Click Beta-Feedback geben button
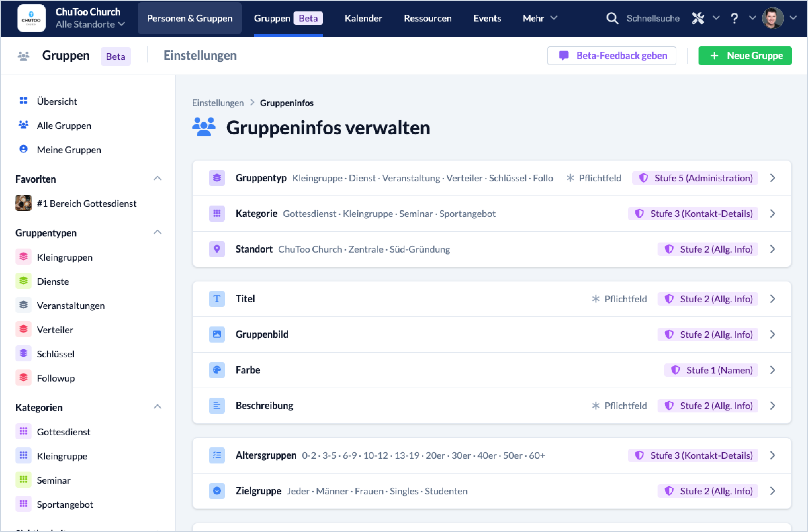This screenshot has width=808, height=532. (x=612, y=56)
